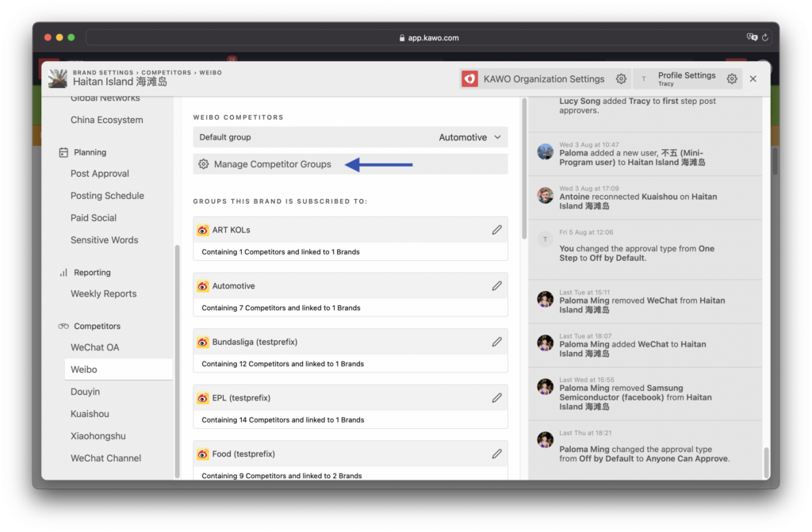Edit the ART KOLs group pencil icon

point(496,230)
